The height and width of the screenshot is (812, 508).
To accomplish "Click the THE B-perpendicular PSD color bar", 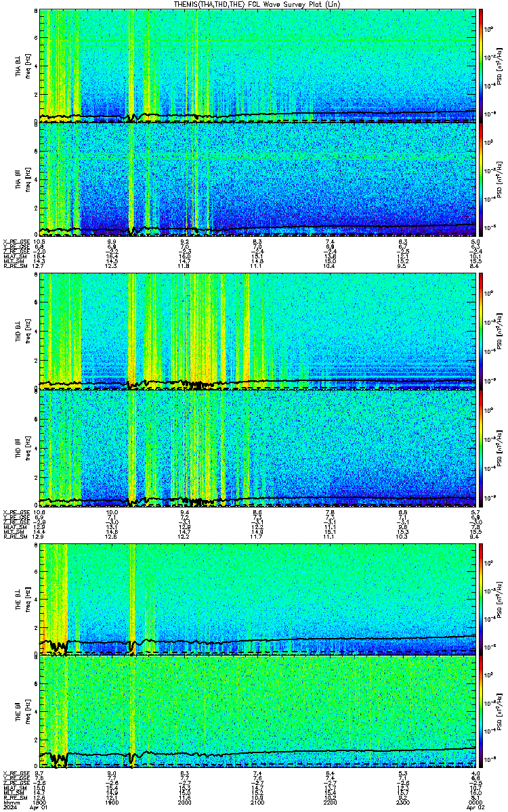I will coord(482,598).
